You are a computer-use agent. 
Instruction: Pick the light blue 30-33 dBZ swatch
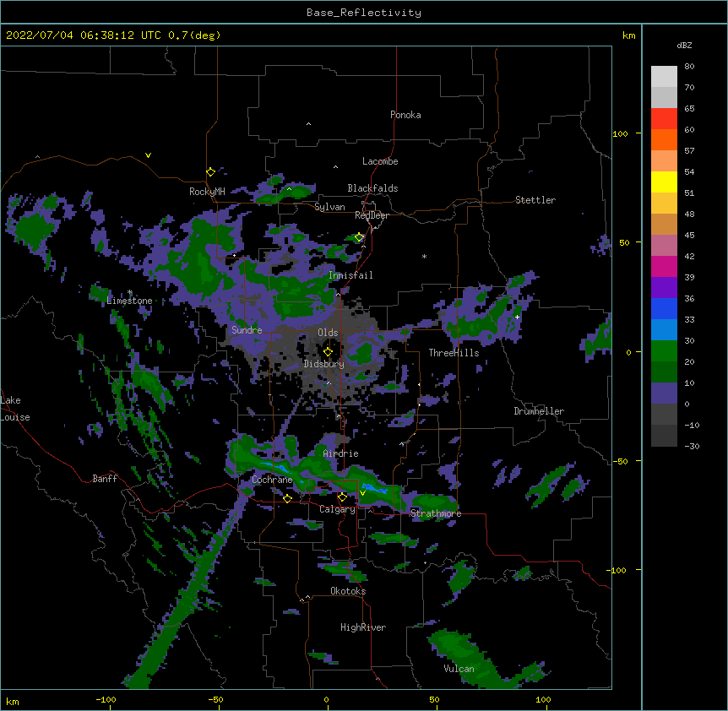(664, 330)
